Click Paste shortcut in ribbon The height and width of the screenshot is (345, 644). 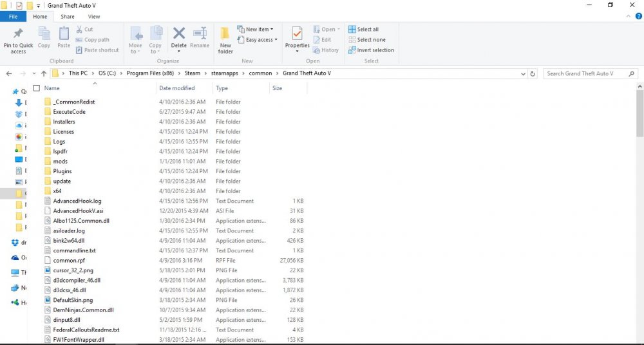coord(97,50)
